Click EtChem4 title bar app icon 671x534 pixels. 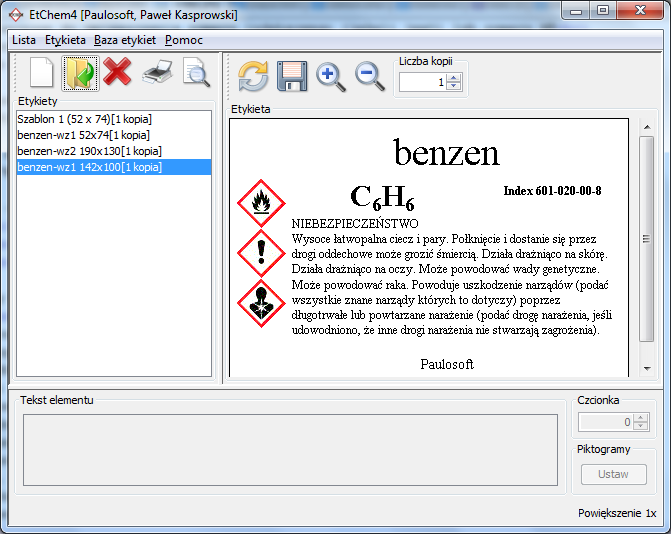pos(16,15)
